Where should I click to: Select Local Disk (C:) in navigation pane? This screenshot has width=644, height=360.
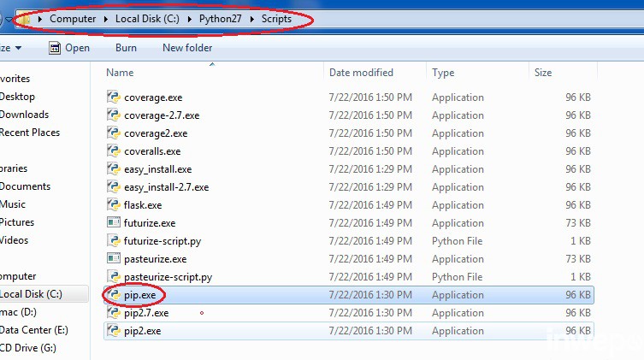[31, 294]
